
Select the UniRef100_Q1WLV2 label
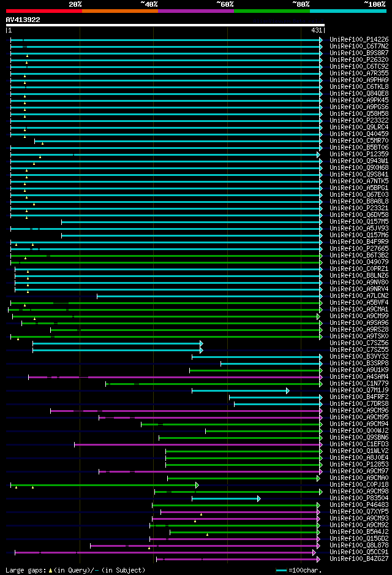359,451
